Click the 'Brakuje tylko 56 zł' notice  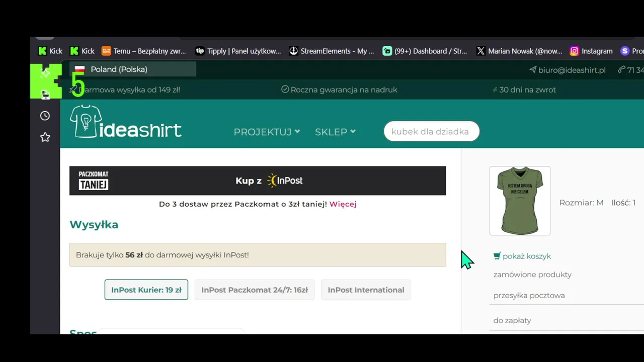coord(258,255)
